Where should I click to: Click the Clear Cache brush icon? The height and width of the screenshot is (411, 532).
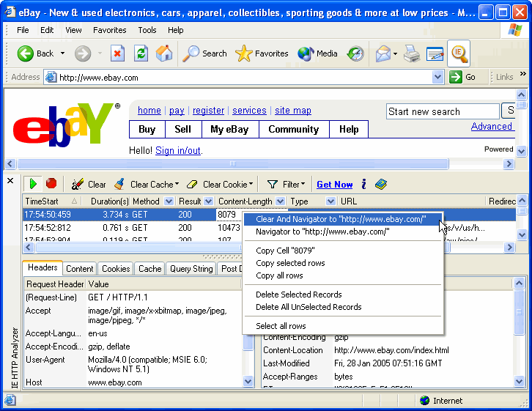(119, 184)
